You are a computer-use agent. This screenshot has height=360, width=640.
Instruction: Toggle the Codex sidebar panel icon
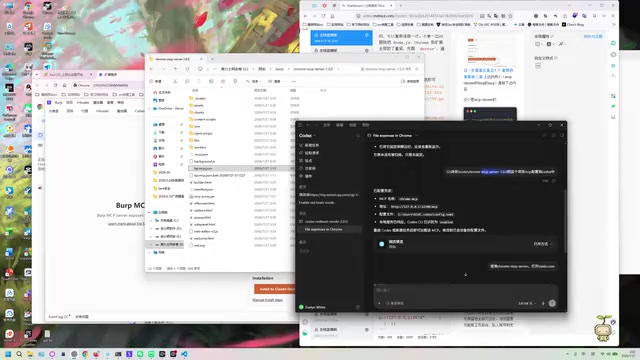pyautogui.click(x=300, y=125)
